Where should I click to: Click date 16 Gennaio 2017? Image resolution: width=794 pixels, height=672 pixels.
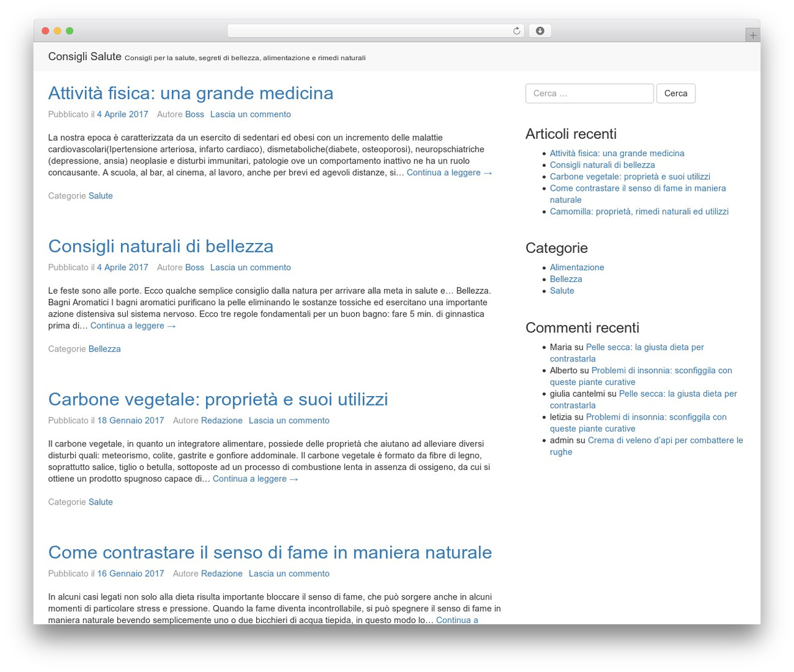(130, 573)
